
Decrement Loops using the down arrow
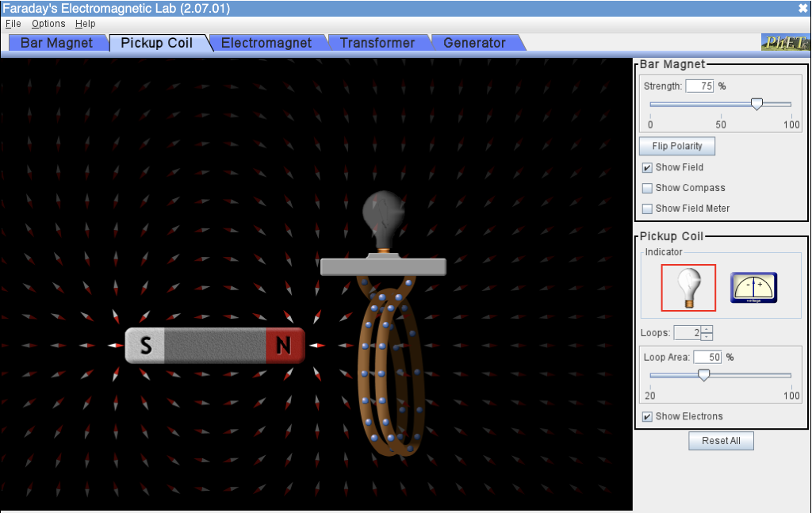pos(706,336)
